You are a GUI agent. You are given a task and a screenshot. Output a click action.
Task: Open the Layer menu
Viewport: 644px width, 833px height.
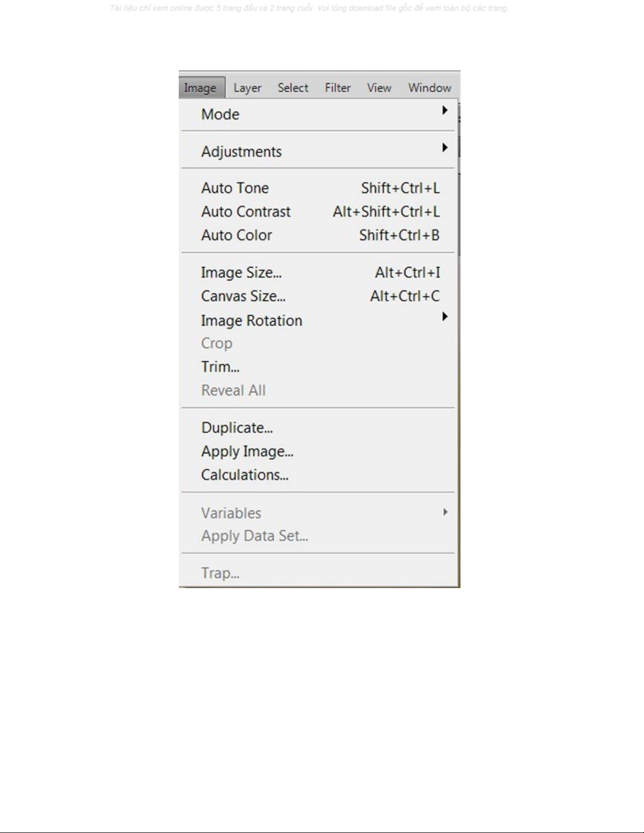[247, 88]
